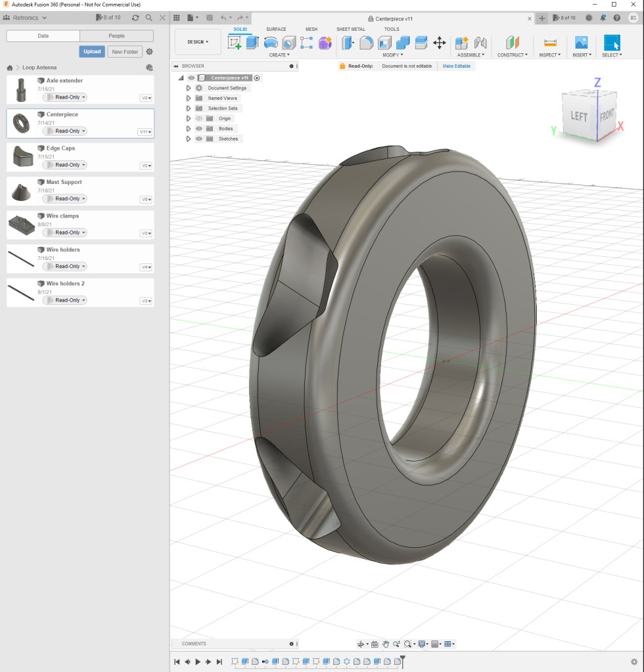Click the Upload button

pyautogui.click(x=92, y=52)
